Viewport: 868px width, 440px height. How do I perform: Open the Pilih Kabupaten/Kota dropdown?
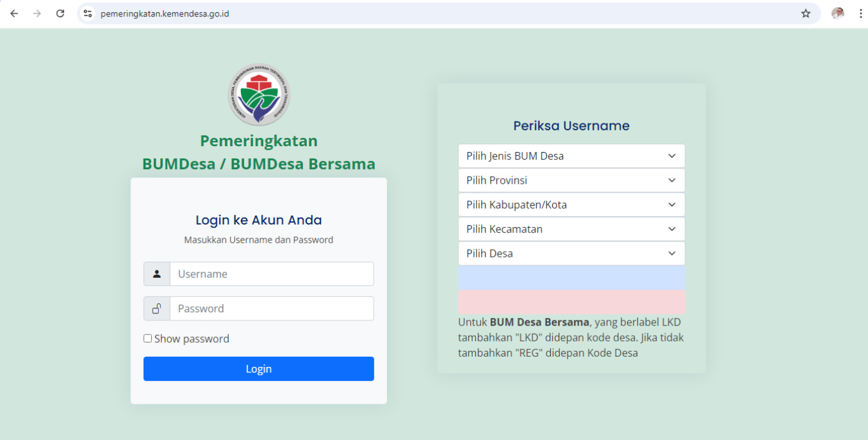(x=571, y=205)
